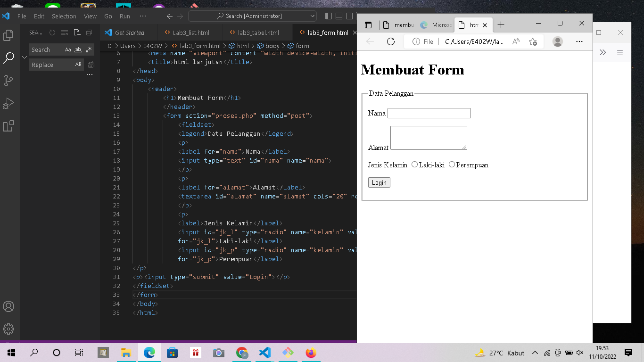Click the Manage settings gear in VS Code
The width and height of the screenshot is (644, 362).
(8, 329)
